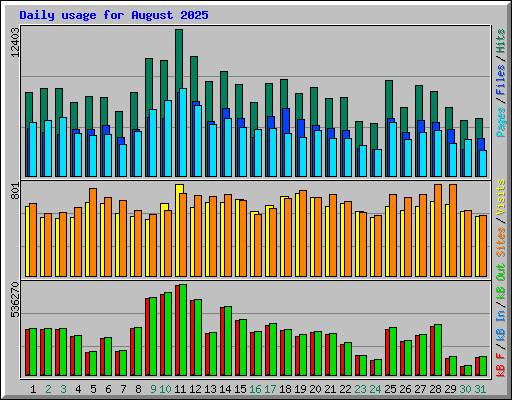Click the 'Files' legend label

[x=500, y=80]
